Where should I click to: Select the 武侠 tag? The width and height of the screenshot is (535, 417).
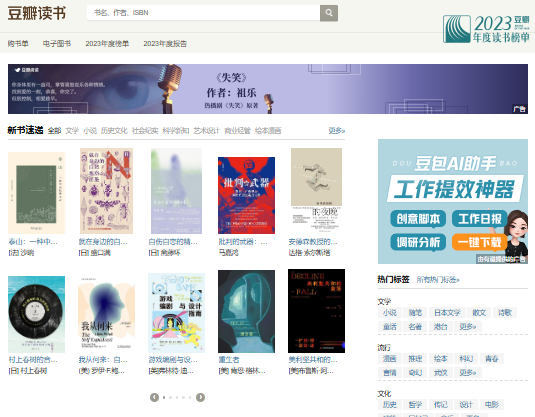click(x=440, y=373)
